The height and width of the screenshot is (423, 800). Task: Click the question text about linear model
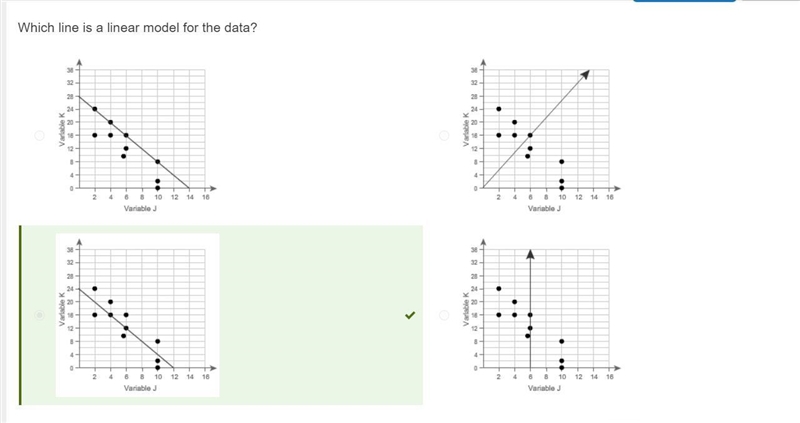pos(137,28)
